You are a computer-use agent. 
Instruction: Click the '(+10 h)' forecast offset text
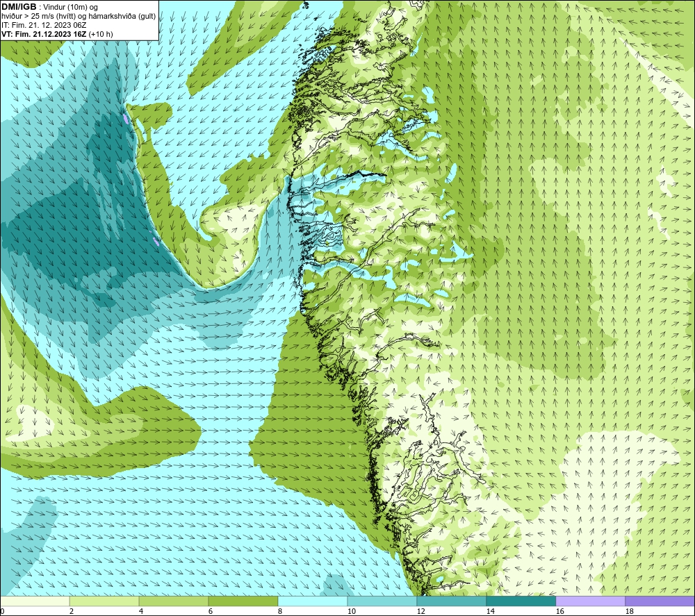pos(101,34)
